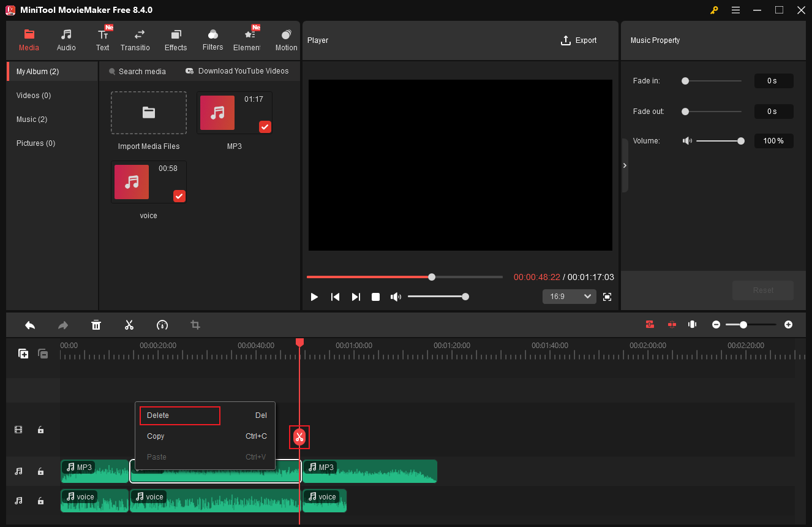Open the Transition panel
The height and width of the screenshot is (527, 812).
click(x=135, y=39)
